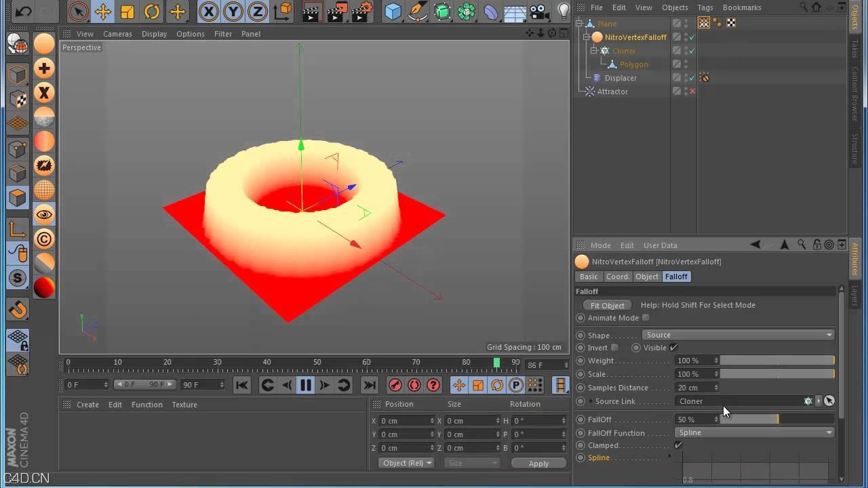
Task: Click the Weight percentage slider
Action: click(776, 361)
